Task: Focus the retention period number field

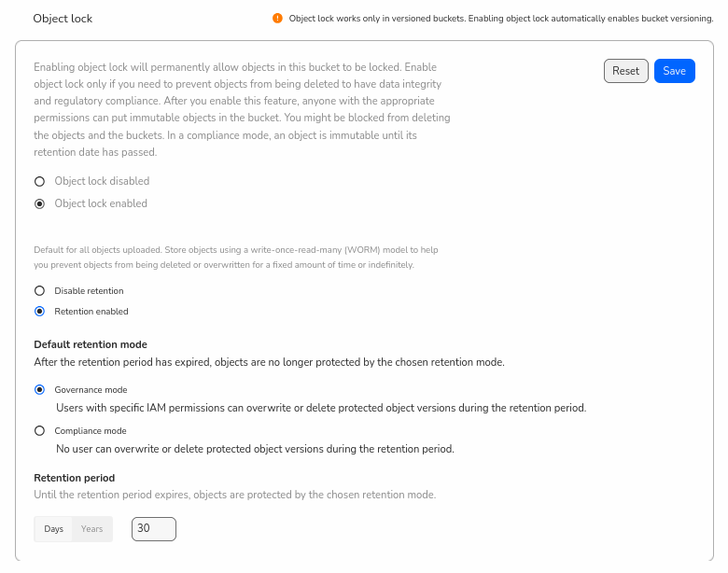Action: pos(154,529)
